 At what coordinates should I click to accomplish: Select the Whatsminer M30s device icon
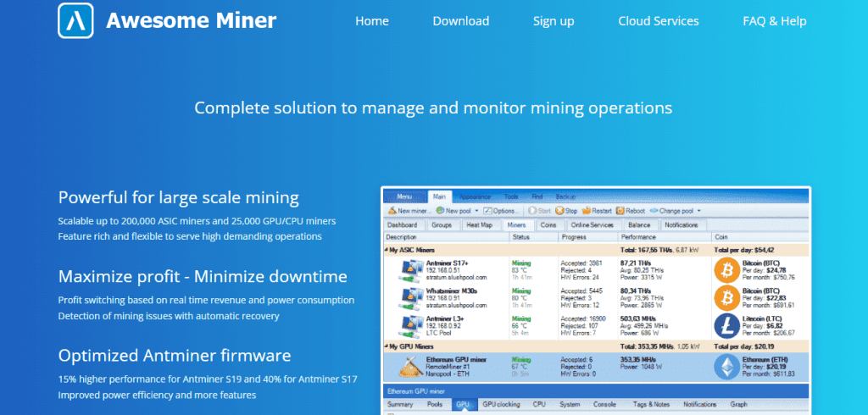point(413,298)
